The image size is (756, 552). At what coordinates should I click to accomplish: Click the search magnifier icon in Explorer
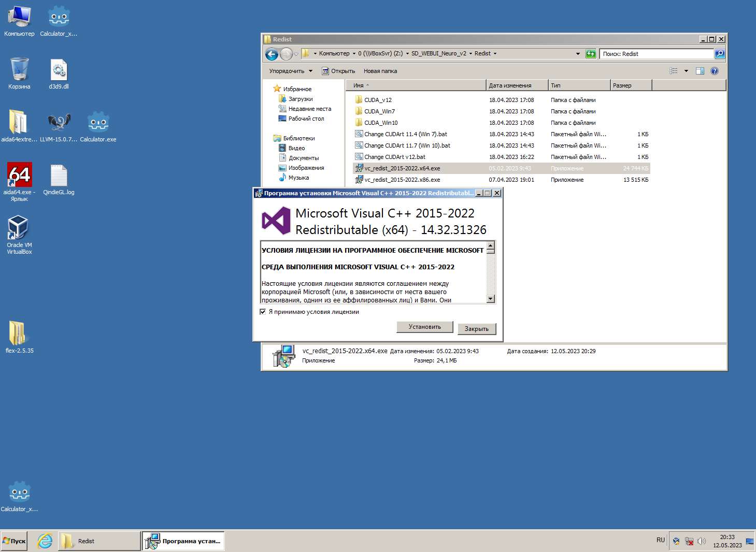(x=719, y=54)
